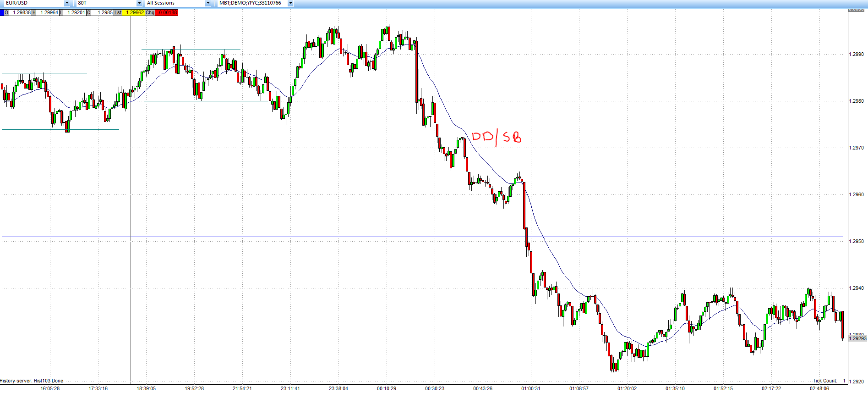
Task: Click the change value -0.00188 in red
Action: coord(166,12)
